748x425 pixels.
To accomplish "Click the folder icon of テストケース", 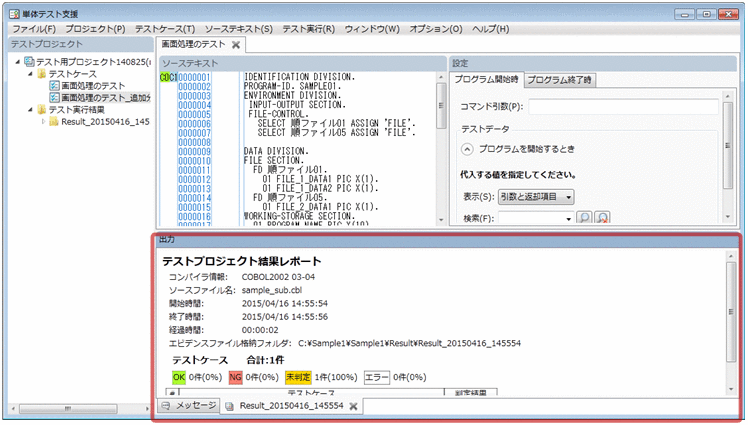I will [42, 74].
